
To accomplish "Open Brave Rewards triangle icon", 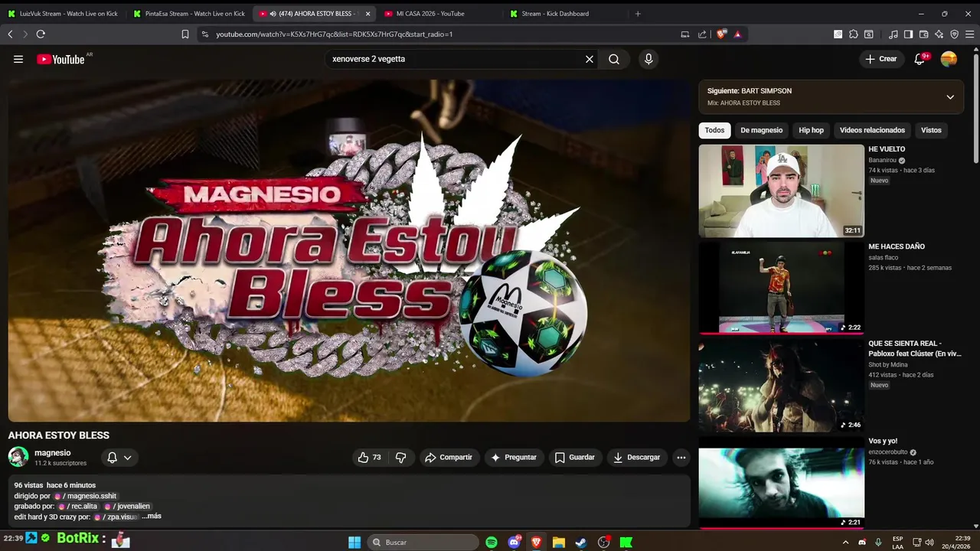I will coord(737,34).
